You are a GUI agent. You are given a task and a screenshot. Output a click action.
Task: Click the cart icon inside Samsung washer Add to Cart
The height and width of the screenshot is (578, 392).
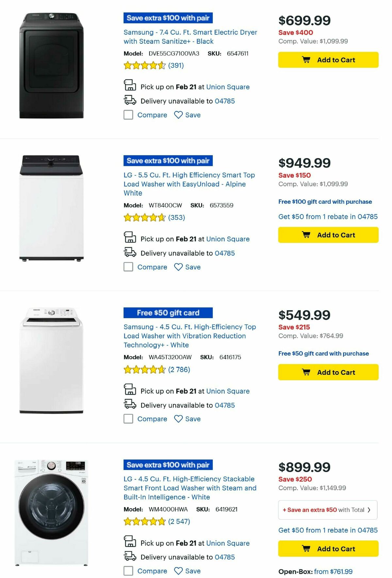306,372
